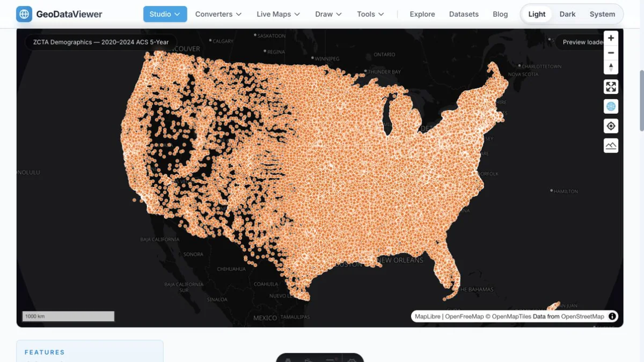Click the Winnipeg city label
The height and width of the screenshot is (362, 644).
(x=327, y=58)
